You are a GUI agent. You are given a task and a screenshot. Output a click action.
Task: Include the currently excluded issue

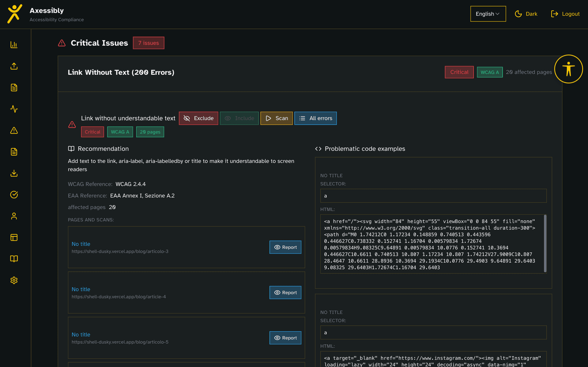click(x=239, y=118)
